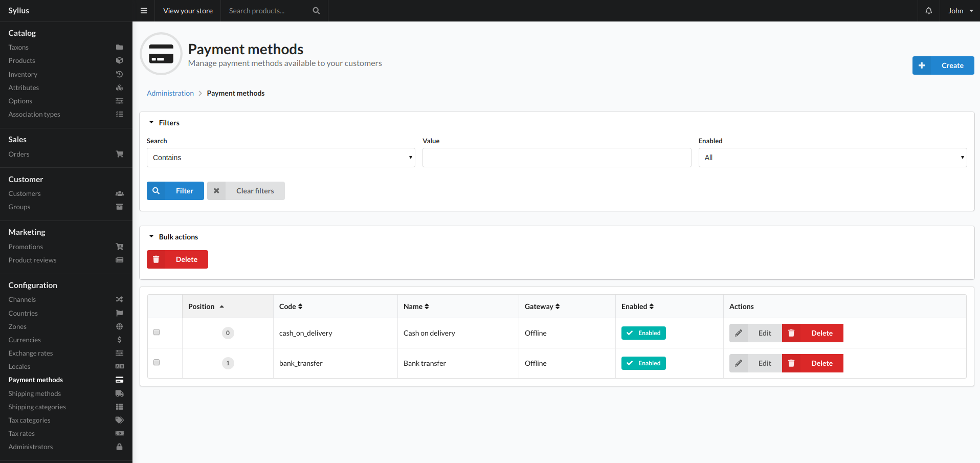
Task: Click the search magnifier icon in top bar
Action: point(316,11)
